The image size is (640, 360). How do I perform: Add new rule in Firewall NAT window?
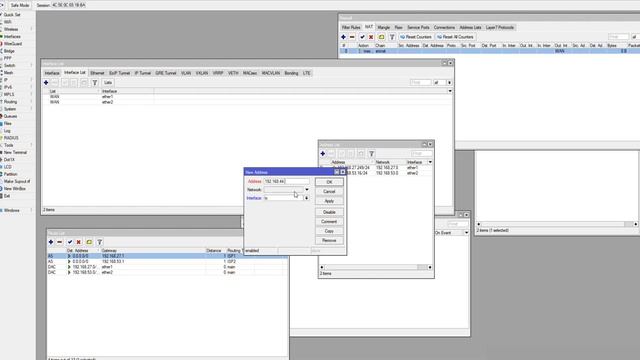(x=343, y=37)
